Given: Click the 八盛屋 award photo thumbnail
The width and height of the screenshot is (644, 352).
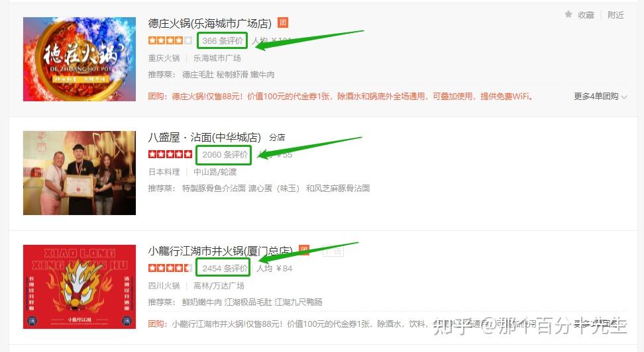Looking at the screenshot, I should 80,173.
